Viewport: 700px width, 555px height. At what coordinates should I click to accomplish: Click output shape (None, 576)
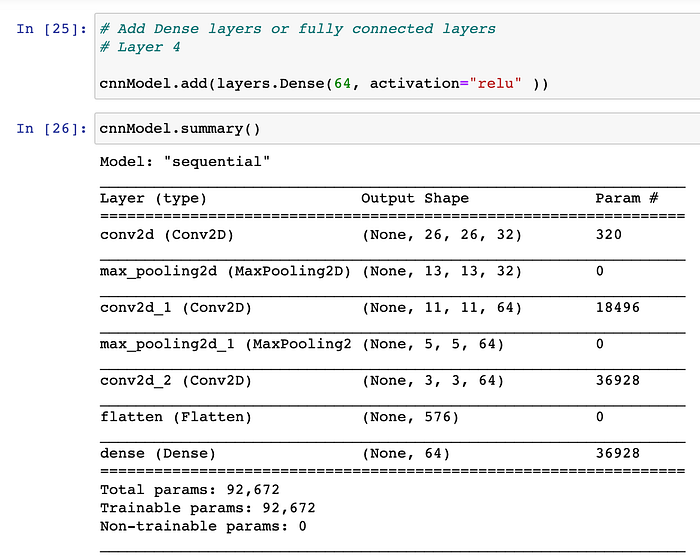click(x=410, y=417)
